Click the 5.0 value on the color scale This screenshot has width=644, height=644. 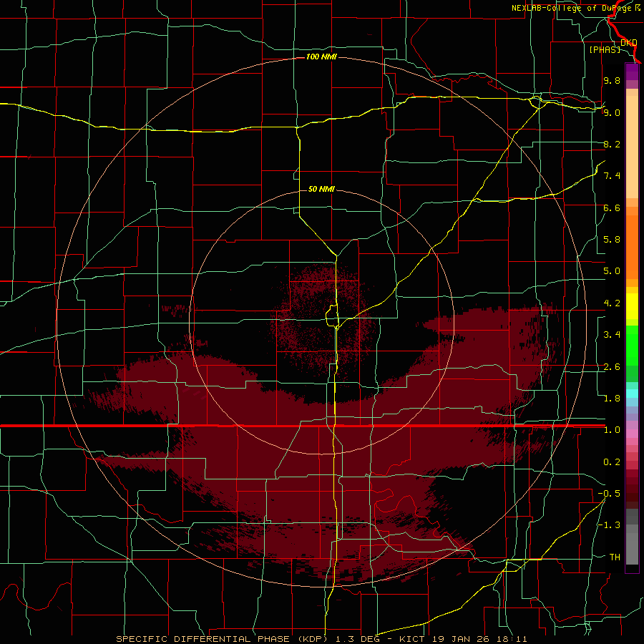tap(612, 271)
